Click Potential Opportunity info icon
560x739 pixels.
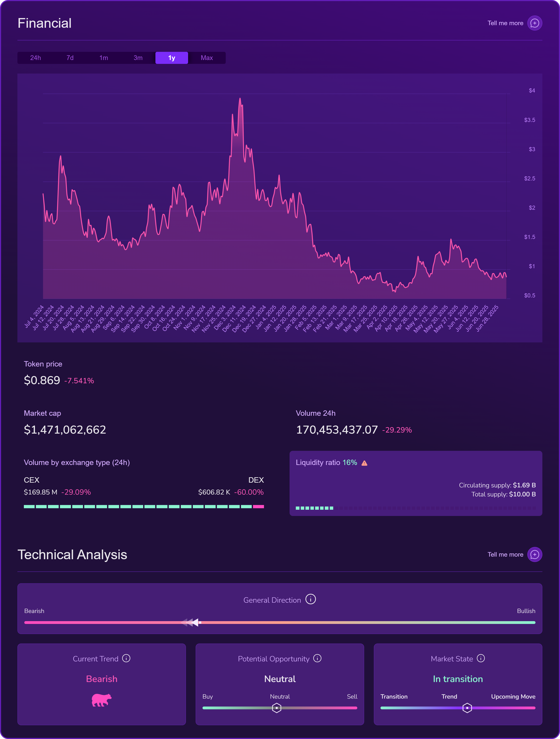point(317,658)
